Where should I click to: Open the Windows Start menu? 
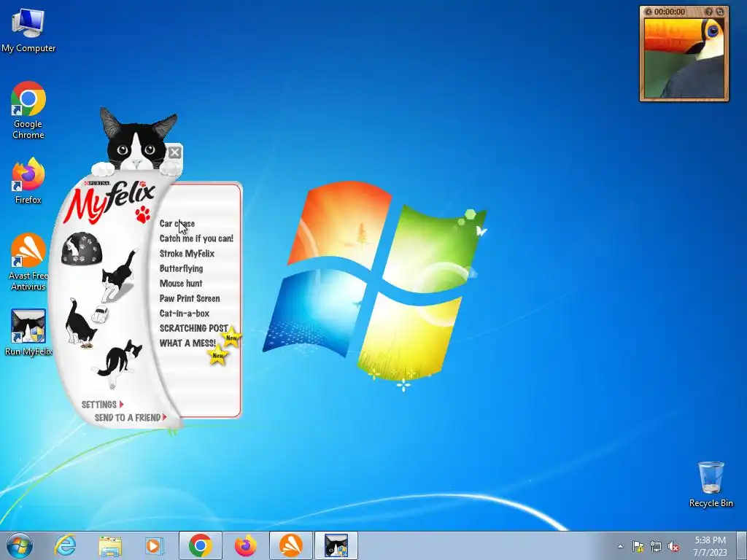(x=20, y=545)
